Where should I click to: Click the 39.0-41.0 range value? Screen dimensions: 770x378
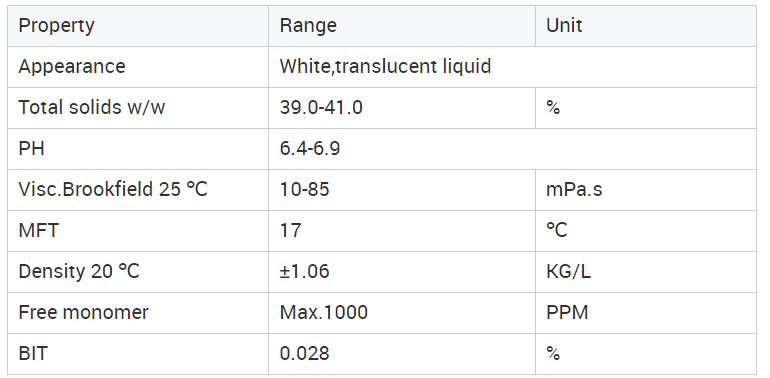click(321, 108)
